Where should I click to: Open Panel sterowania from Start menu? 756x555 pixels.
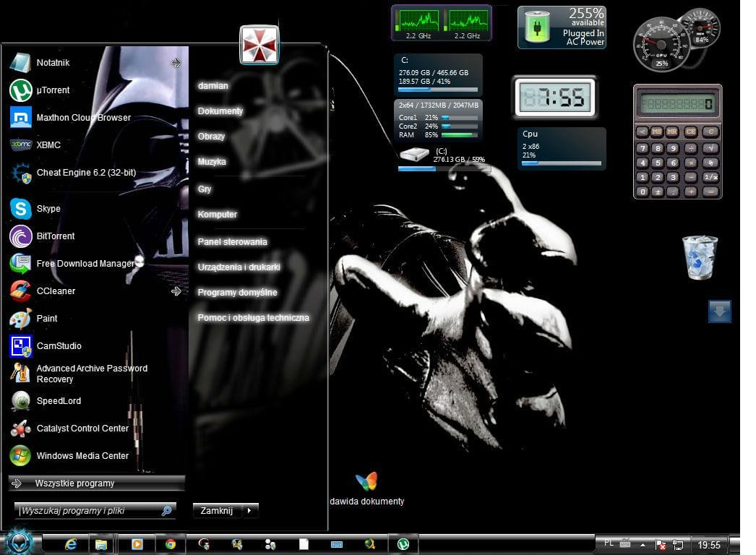click(x=232, y=242)
